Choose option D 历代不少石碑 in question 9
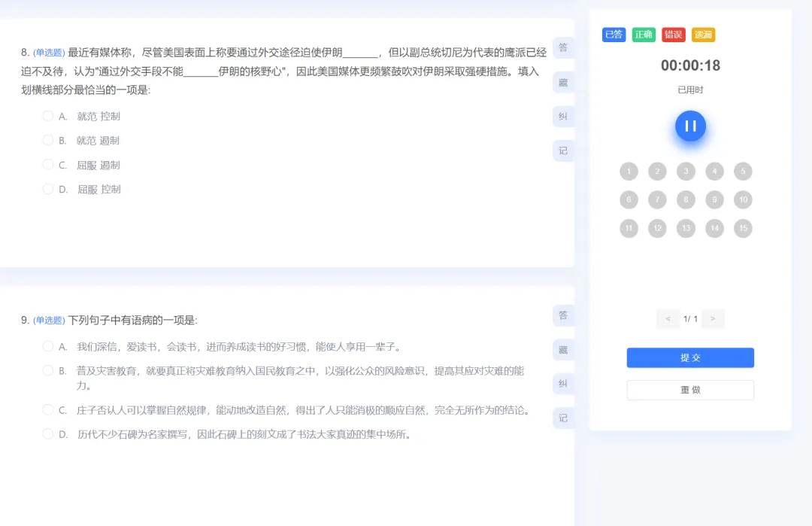The width and height of the screenshot is (812, 526). (x=47, y=433)
